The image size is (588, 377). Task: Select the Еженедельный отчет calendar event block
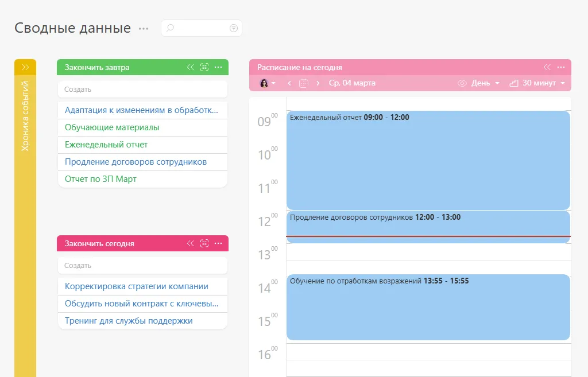coord(428,161)
